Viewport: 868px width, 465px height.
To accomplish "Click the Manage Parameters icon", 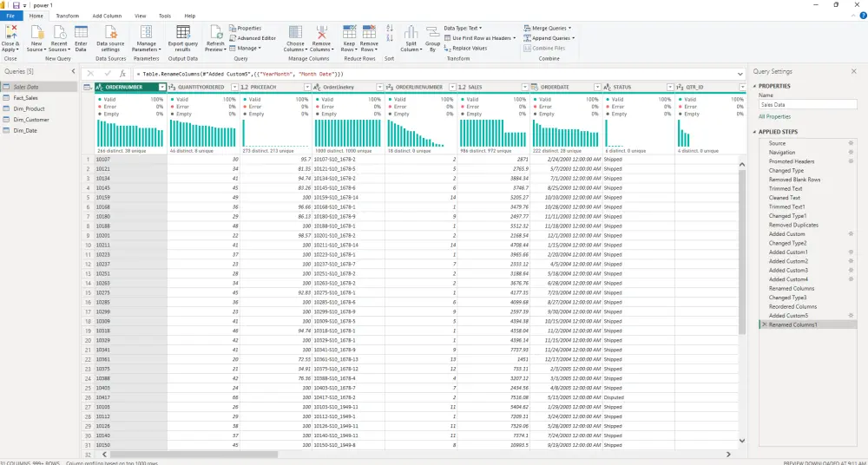I will point(146,32).
